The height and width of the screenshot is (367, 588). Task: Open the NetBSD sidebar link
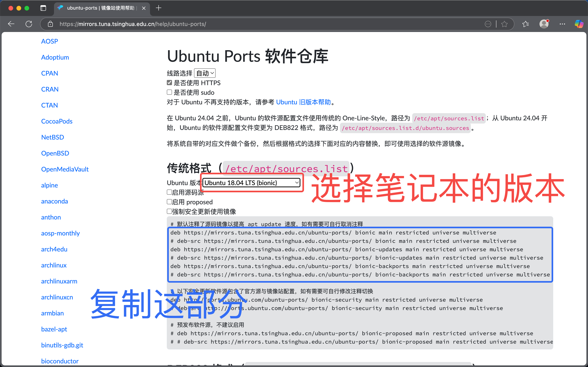(x=52, y=137)
